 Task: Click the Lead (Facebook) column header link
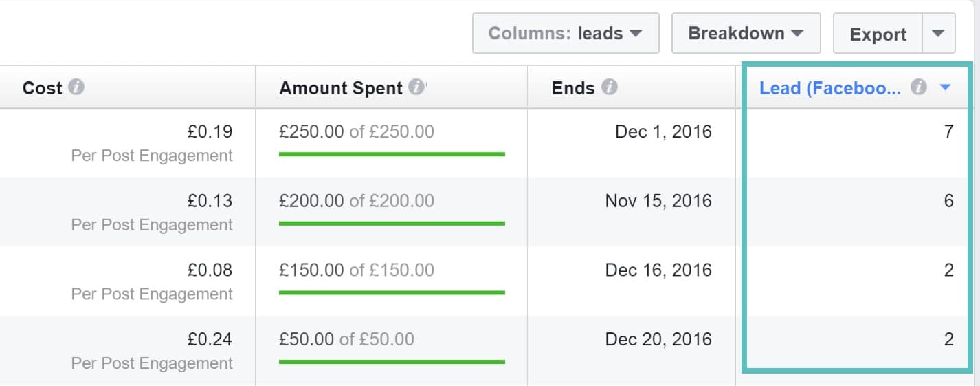pos(829,88)
